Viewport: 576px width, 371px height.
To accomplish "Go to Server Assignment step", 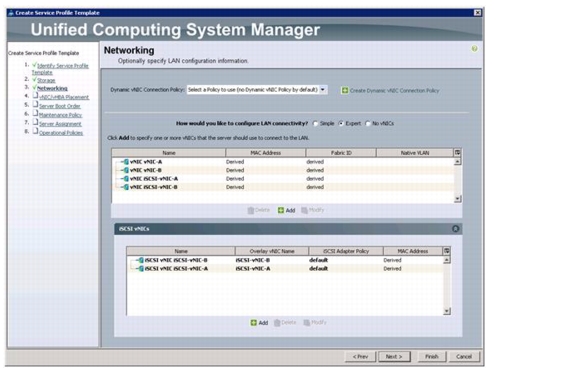I will [x=60, y=124].
